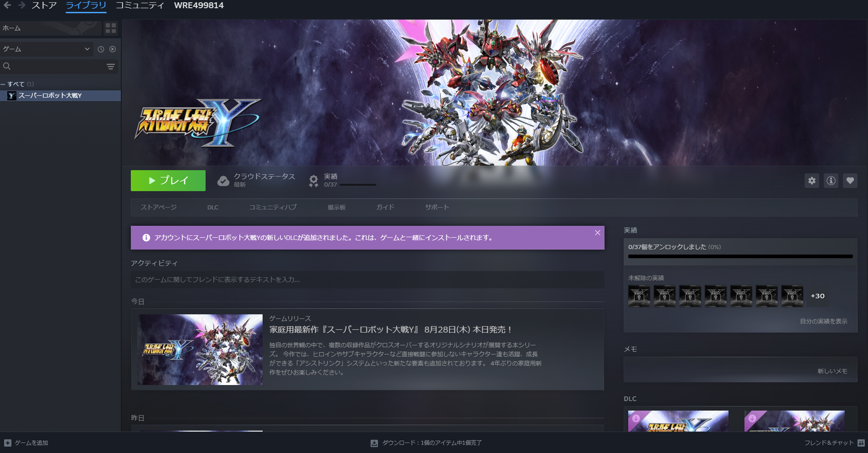This screenshot has height=453, width=868.
Task: Expand the ゲーム filter dropdown
Action: (46, 49)
